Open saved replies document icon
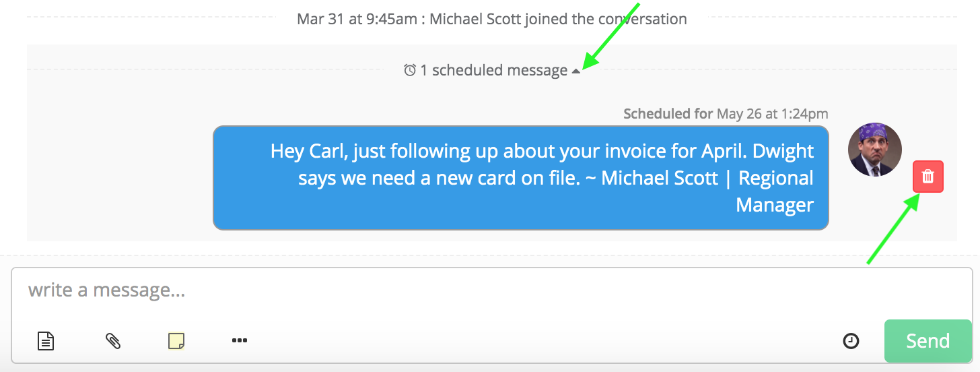The height and width of the screenshot is (372, 980). 46,341
